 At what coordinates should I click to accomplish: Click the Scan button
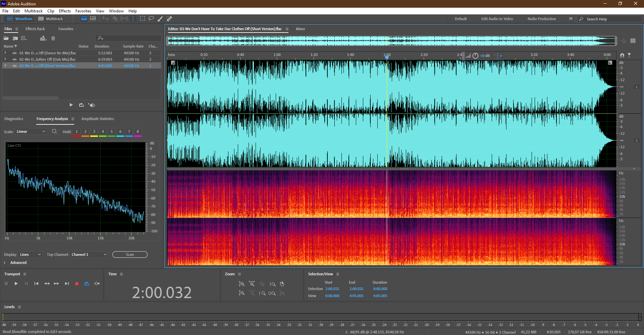130,255
